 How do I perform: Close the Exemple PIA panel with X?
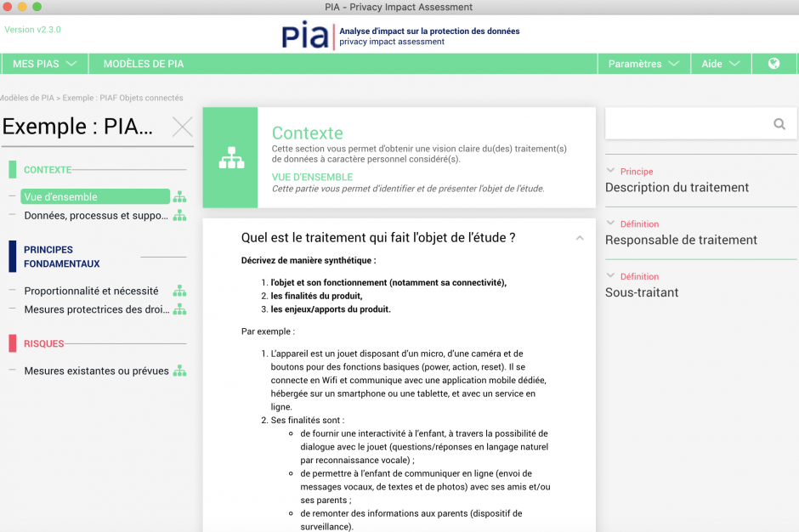coord(183,127)
